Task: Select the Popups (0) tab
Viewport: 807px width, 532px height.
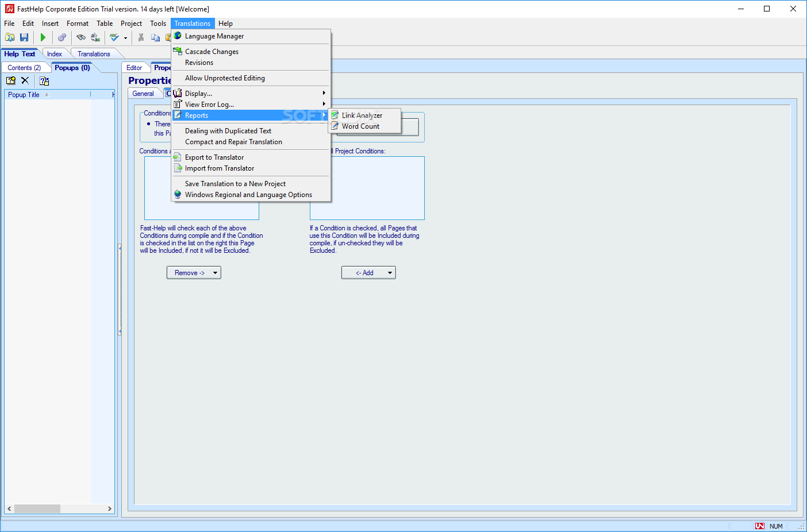Action: [x=72, y=68]
